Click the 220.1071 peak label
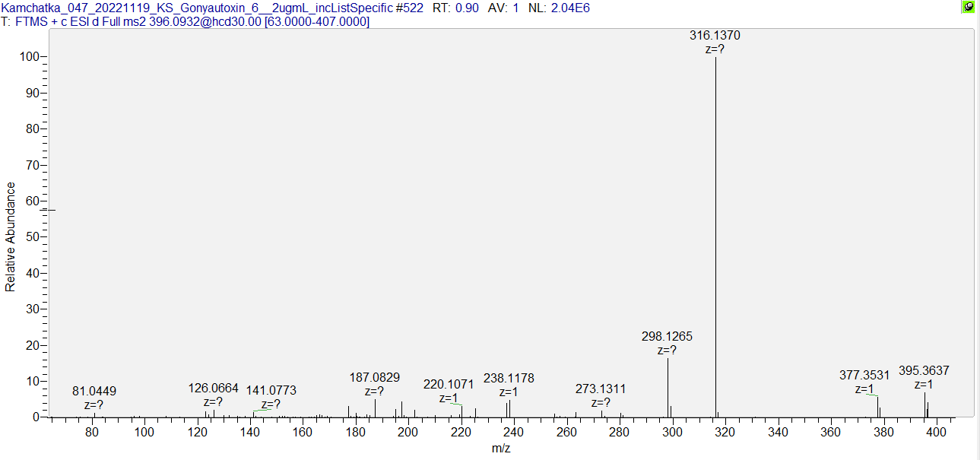The width and height of the screenshot is (980, 460). [449, 384]
